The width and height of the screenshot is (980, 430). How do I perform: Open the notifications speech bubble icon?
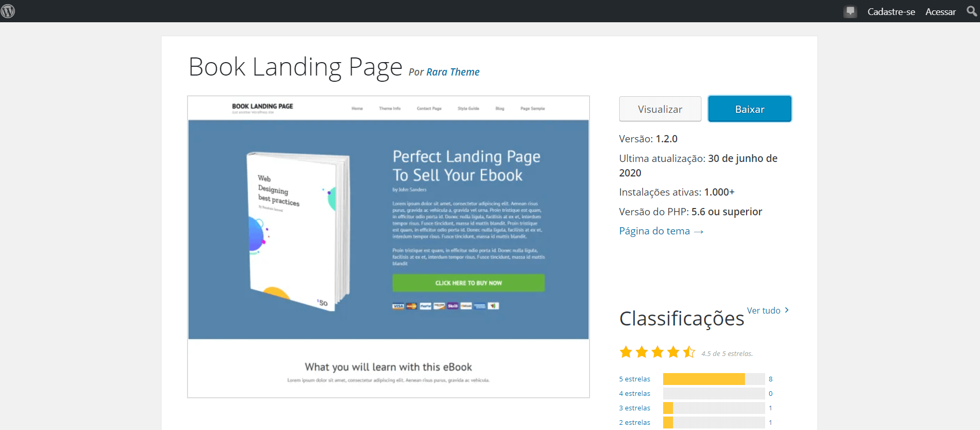[x=850, y=11]
